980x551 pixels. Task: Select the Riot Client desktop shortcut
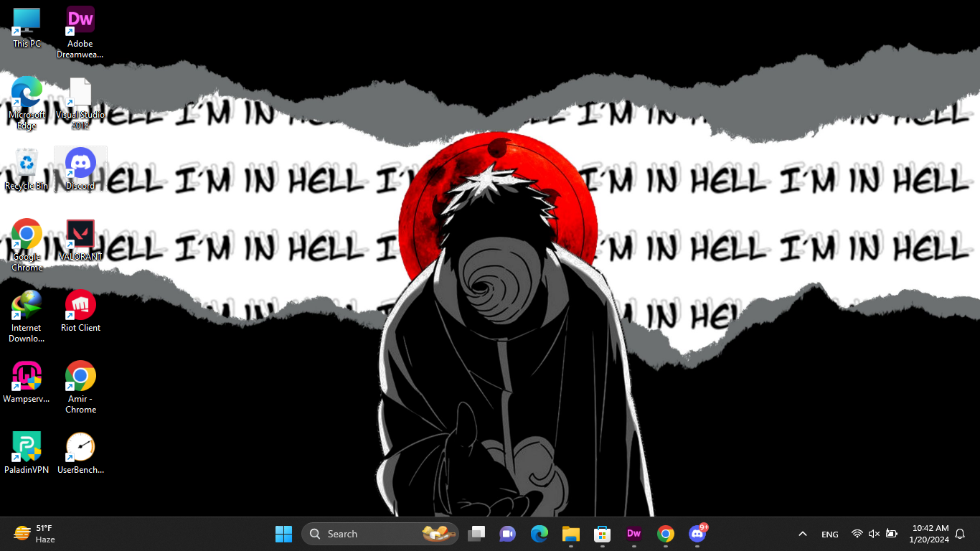click(x=80, y=311)
